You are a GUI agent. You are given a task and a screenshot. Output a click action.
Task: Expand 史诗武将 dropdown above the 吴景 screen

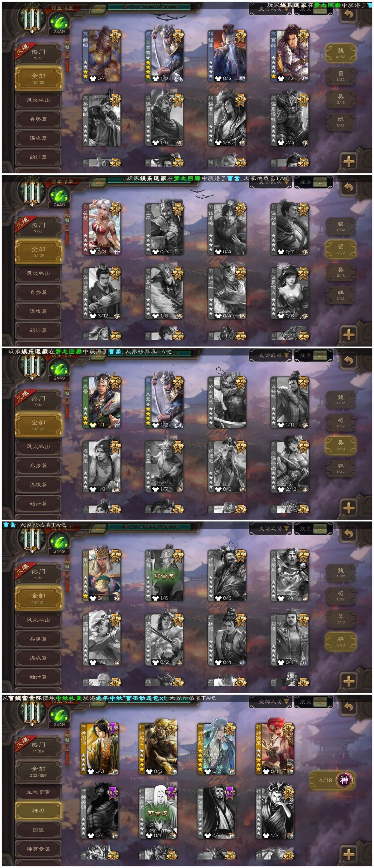tap(270, 355)
